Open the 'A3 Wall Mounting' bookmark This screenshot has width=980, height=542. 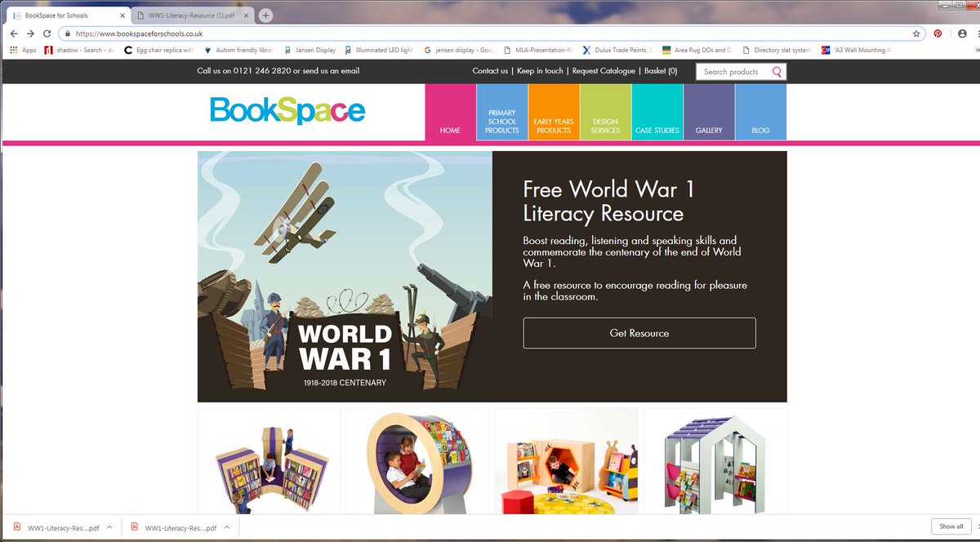pyautogui.click(x=856, y=50)
